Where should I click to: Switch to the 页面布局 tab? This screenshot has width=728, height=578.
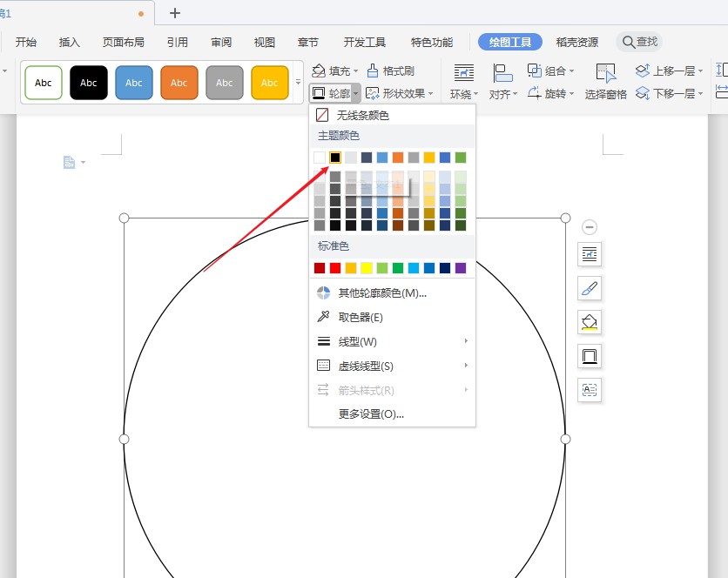(x=124, y=43)
